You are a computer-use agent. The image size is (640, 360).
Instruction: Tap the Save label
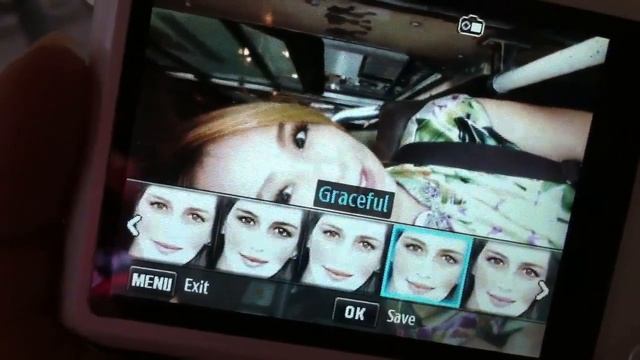[401, 317]
